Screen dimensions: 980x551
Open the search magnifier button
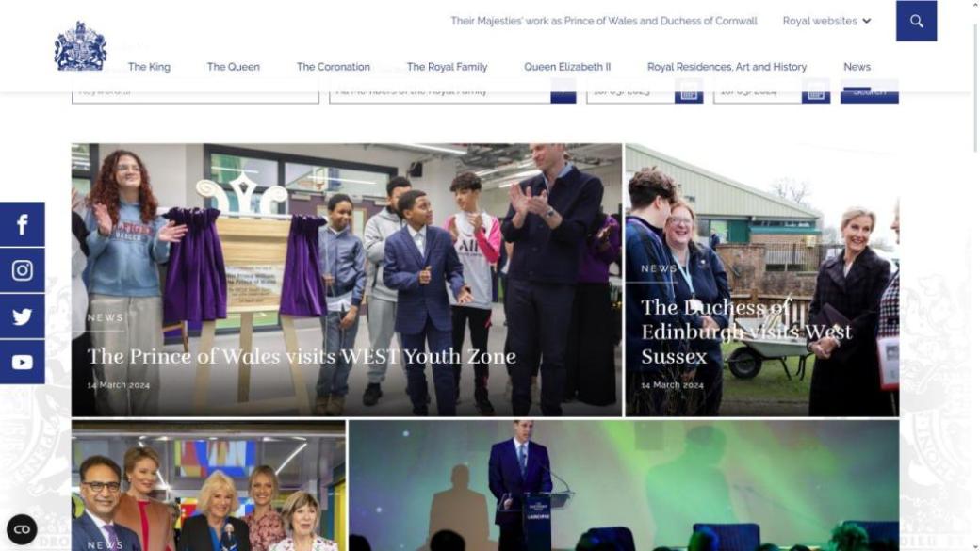(916, 22)
